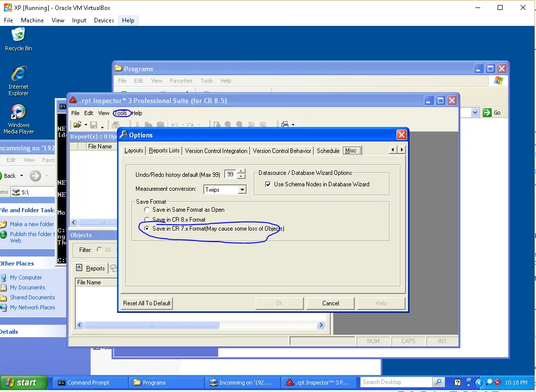Image resolution: width=536 pixels, height=392 pixels.
Task: Open the Version Control Integration tab
Action: (216, 151)
